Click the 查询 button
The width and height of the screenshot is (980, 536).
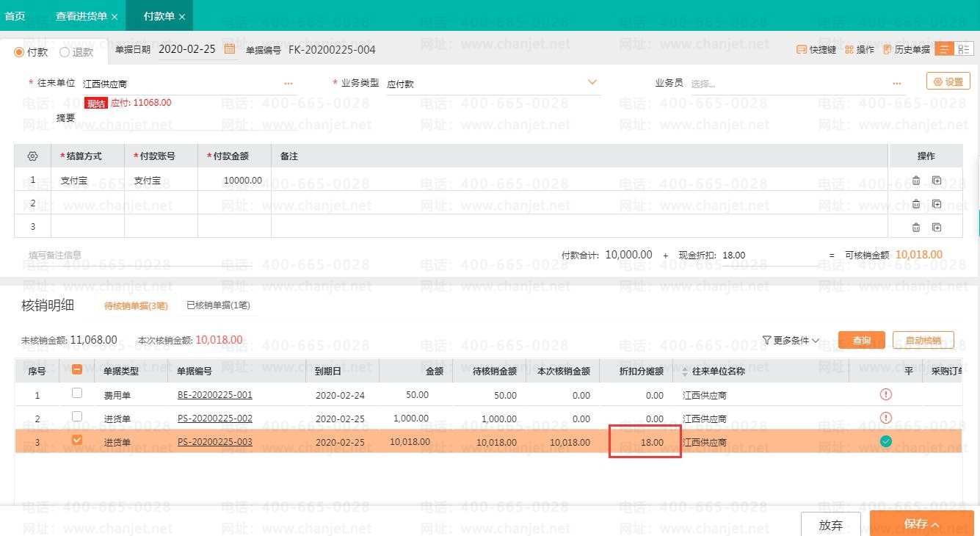(x=862, y=340)
